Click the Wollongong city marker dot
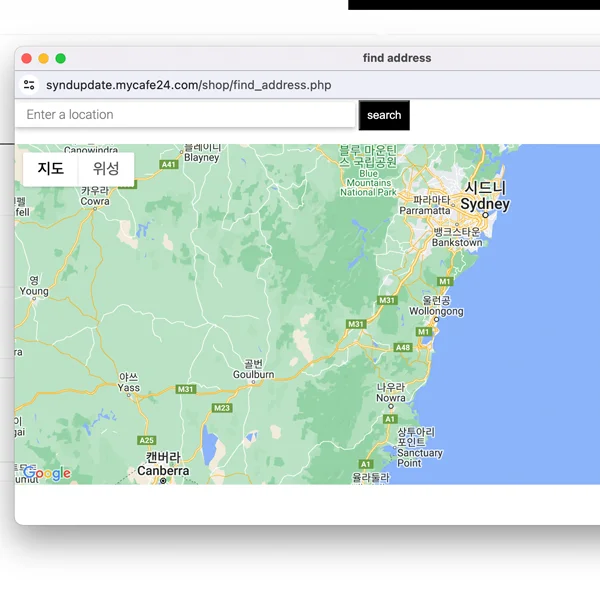The image size is (600, 600). click(436, 319)
